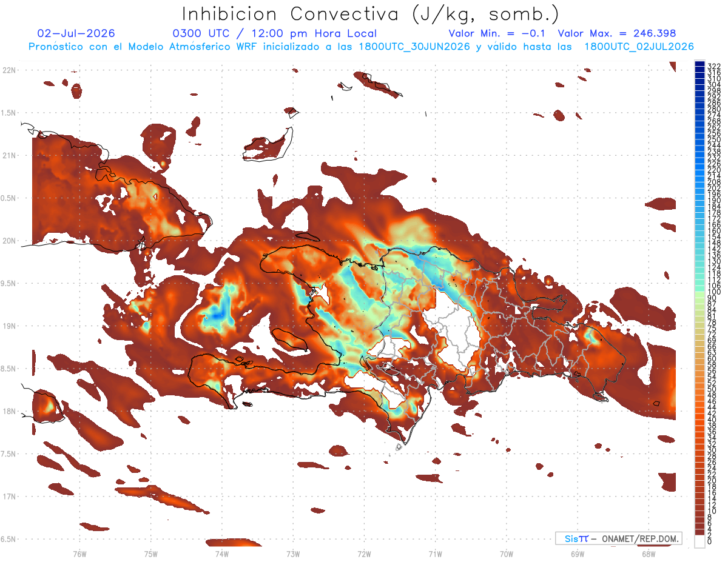This screenshot has width=728, height=562.
Task: Click the latitude label '21N'
Action: tap(8, 155)
